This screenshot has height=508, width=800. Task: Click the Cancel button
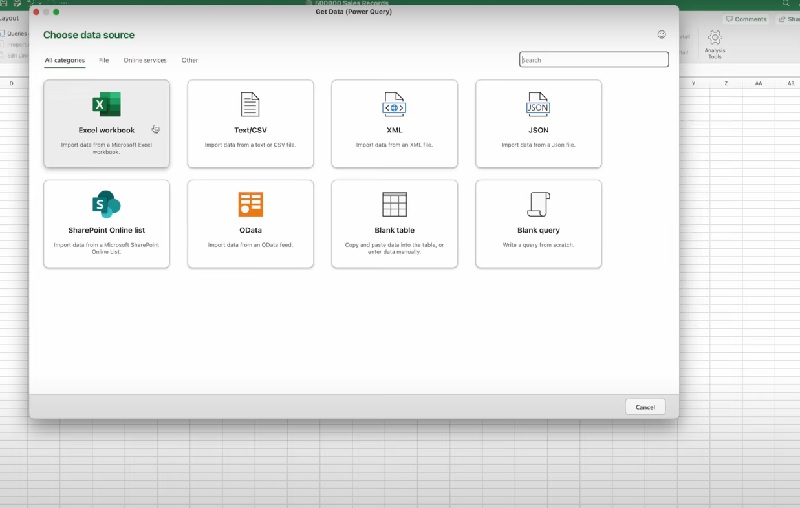[645, 407]
